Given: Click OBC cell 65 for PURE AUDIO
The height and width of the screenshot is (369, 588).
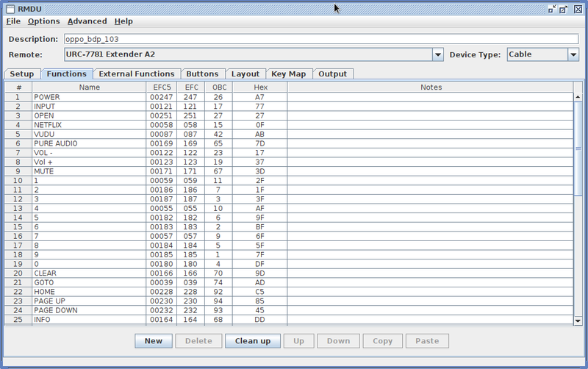Looking at the screenshot, I should coord(219,143).
